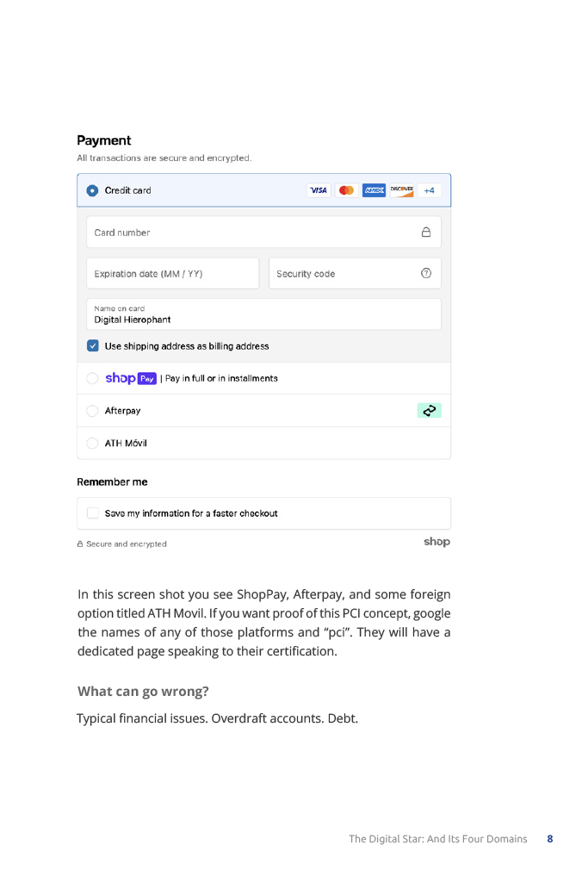The height and width of the screenshot is (882, 588).
Task: Check Save my information for faster checkout
Action: point(93,513)
